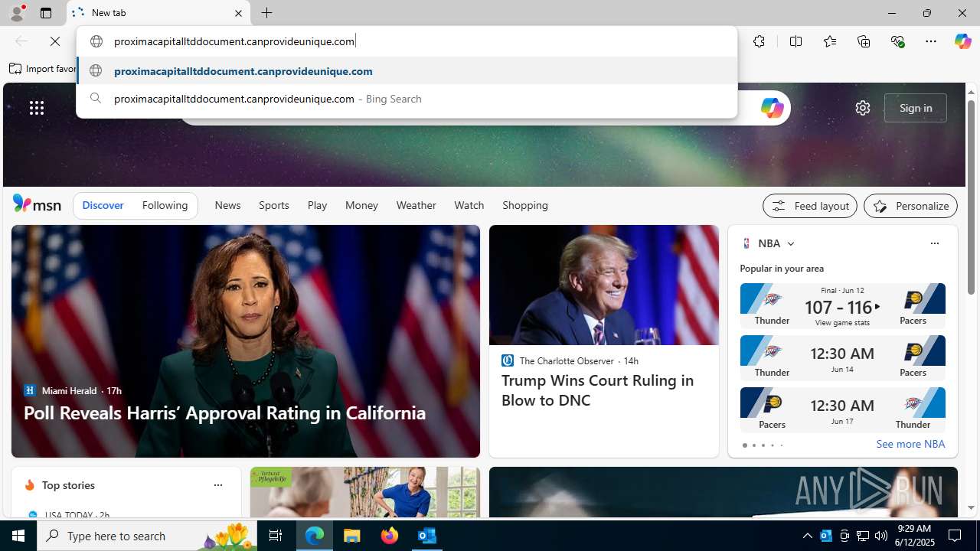Switch to the Following tab

(165, 205)
